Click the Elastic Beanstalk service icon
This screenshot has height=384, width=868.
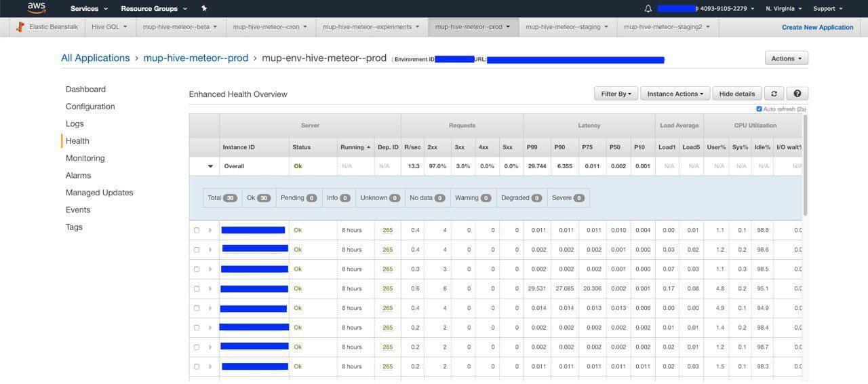click(20, 27)
